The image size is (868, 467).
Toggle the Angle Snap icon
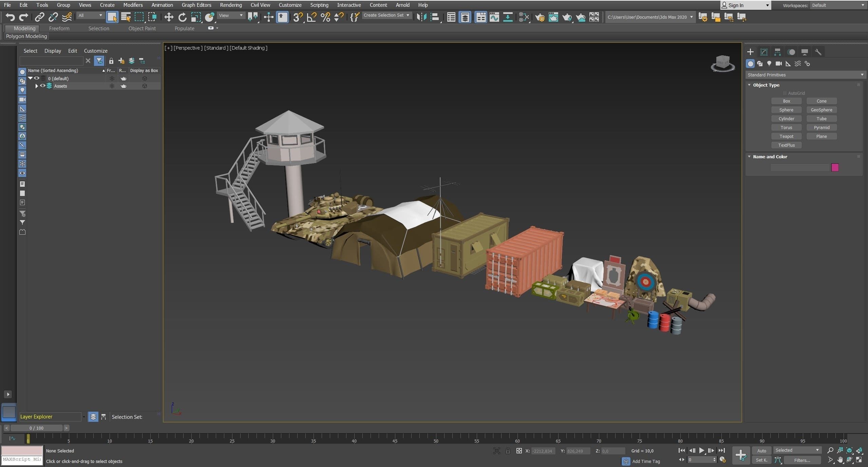tap(312, 17)
